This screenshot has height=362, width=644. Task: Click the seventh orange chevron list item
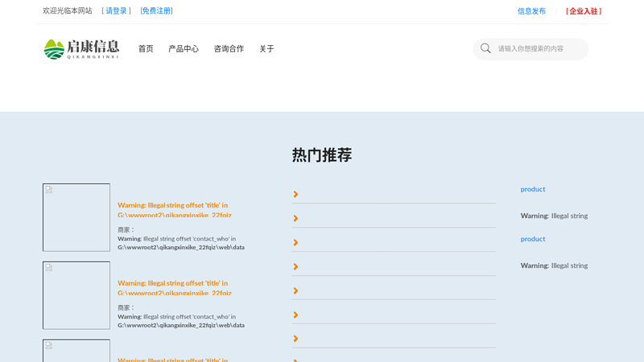click(394, 339)
